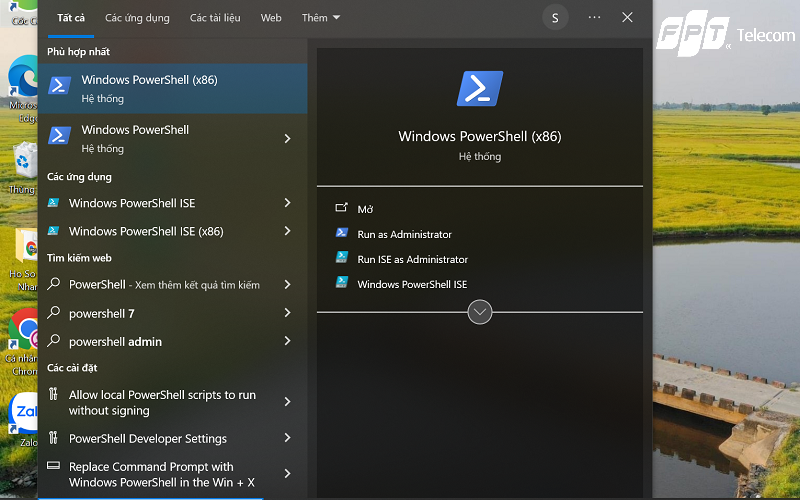The height and width of the screenshot is (500, 800).
Task: Click magnifier icon beside powershell admin
Action: point(54,340)
